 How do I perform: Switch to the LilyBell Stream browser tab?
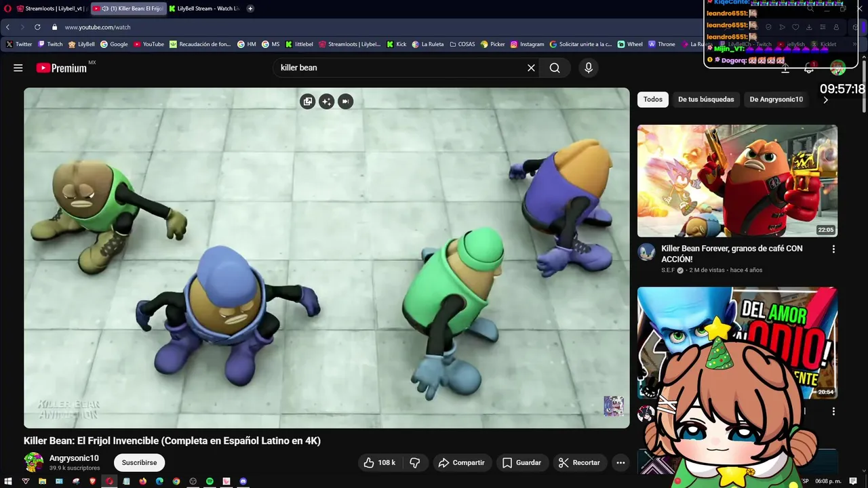(205, 9)
